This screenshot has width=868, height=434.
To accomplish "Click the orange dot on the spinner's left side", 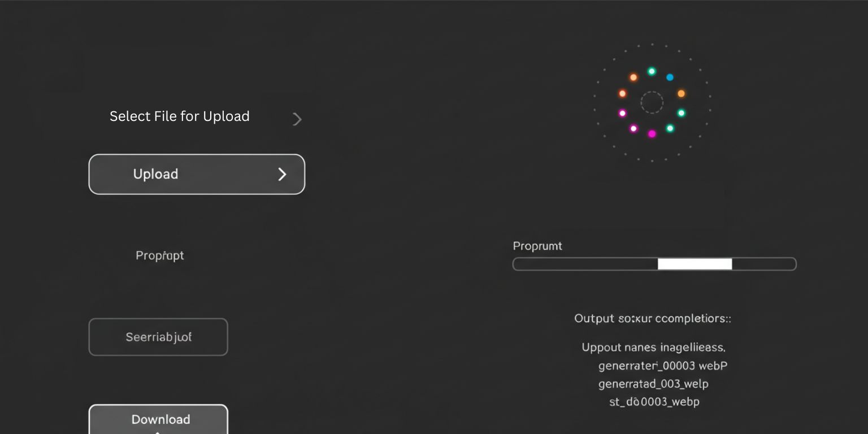I will click(x=623, y=94).
